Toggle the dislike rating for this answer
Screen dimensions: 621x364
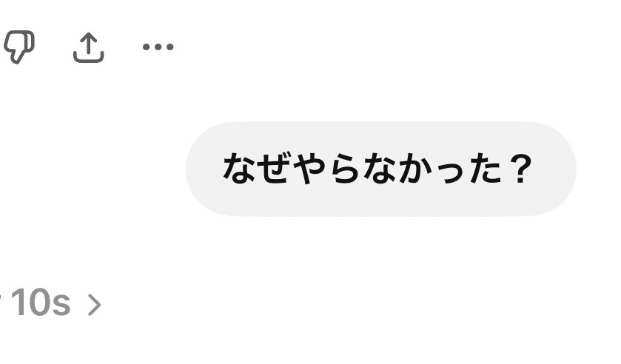pyautogui.click(x=19, y=47)
